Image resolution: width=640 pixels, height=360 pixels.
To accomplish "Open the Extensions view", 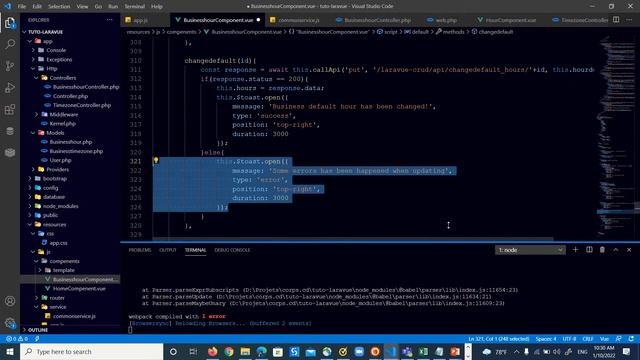I will pyautogui.click(x=10, y=109).
